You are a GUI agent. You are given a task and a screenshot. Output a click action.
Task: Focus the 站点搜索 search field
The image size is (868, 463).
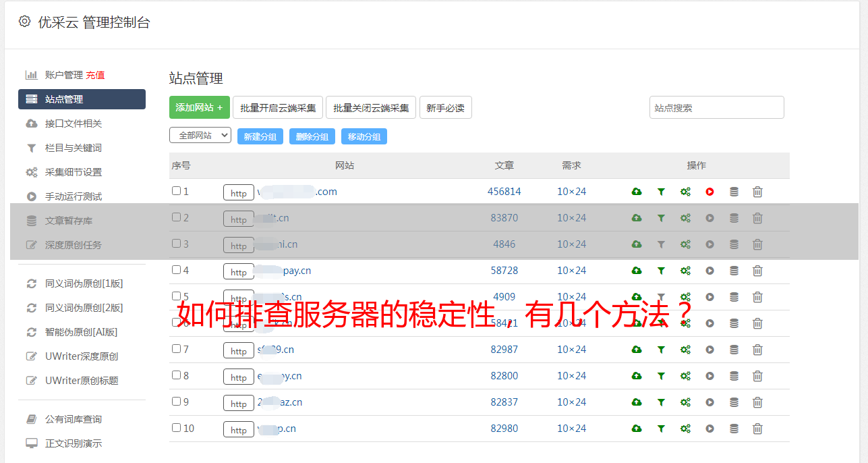pos(717,107)
